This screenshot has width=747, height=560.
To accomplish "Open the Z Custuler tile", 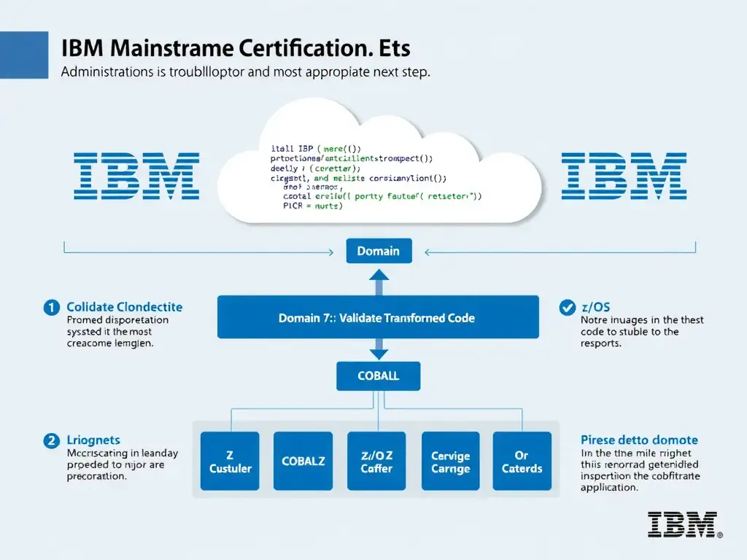I will 230,461.
